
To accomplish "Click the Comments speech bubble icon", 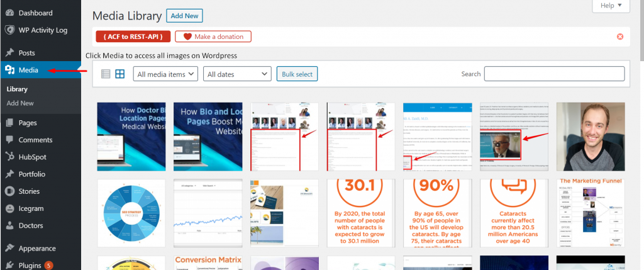I will point(10,140).
